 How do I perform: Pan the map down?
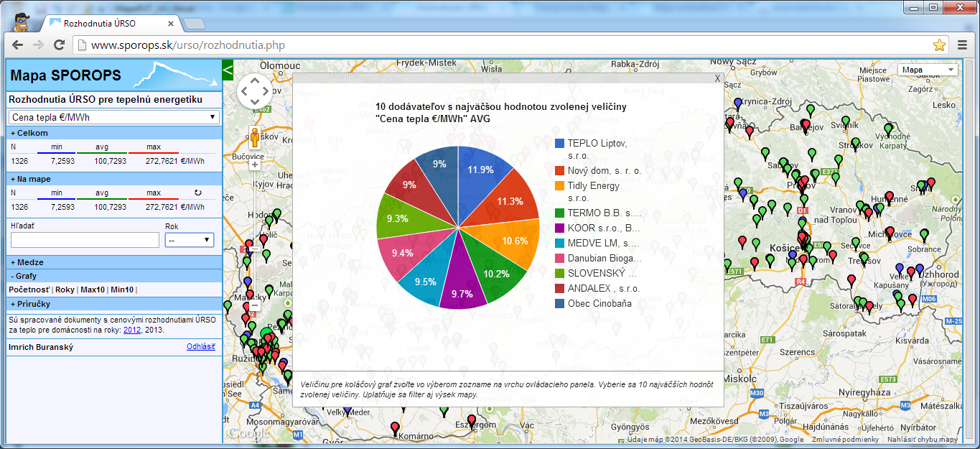coord(255,103)
